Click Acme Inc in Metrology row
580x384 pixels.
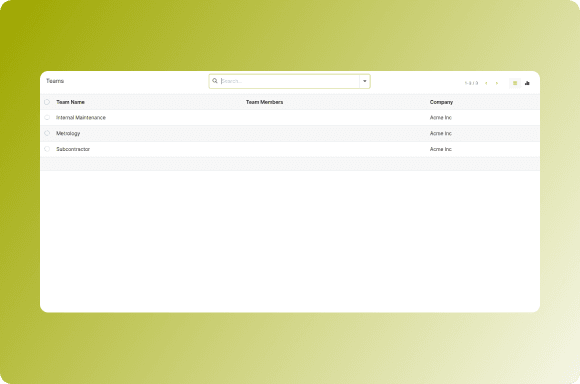click(441, 133)
